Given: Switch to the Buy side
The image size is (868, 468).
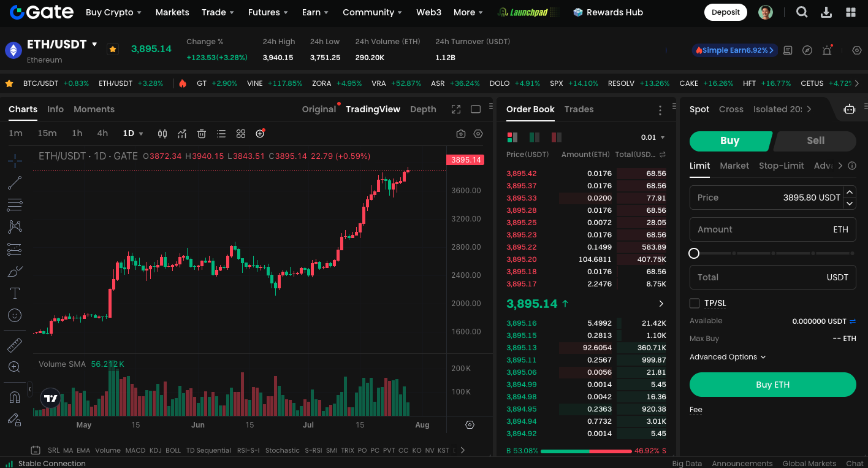Looking at the screenshot, I should [x=729, y=141].
